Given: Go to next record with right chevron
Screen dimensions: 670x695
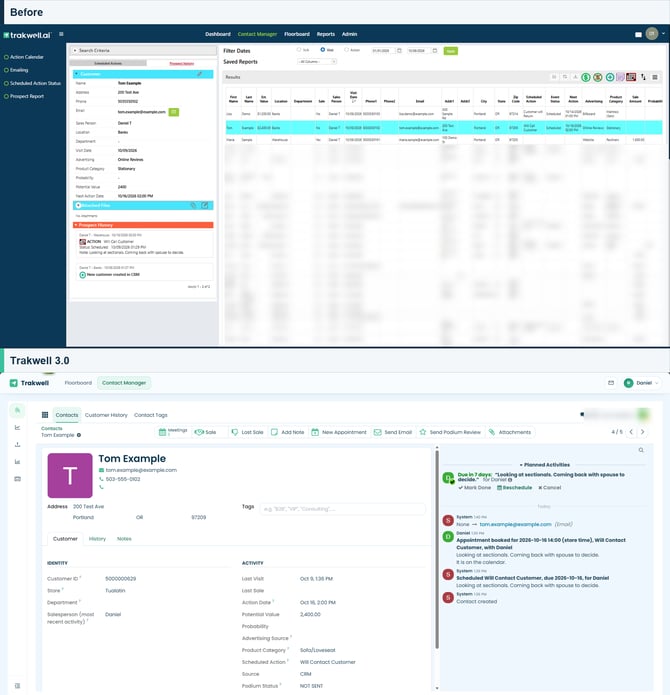Looking at the screenshot, I should click(643, 432).
